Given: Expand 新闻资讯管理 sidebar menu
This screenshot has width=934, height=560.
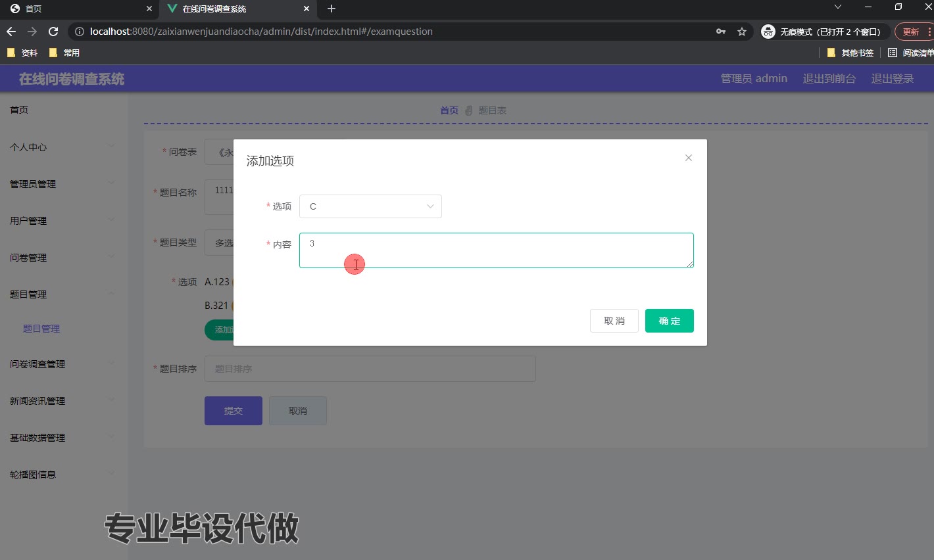Looking at the screenshot, I should tap(64, 401).
